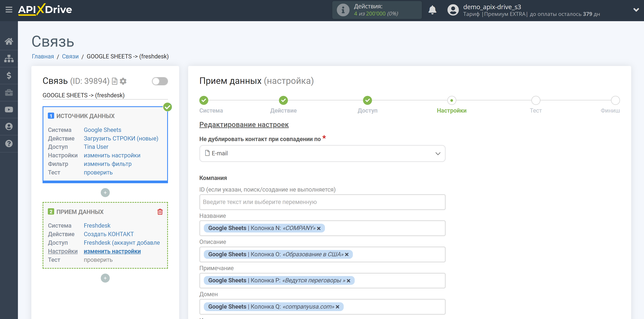This screenshot has height=319, width=644.
Task: Open Загрузить СТРОКИ (новые) action link
Action: point(121,138)
